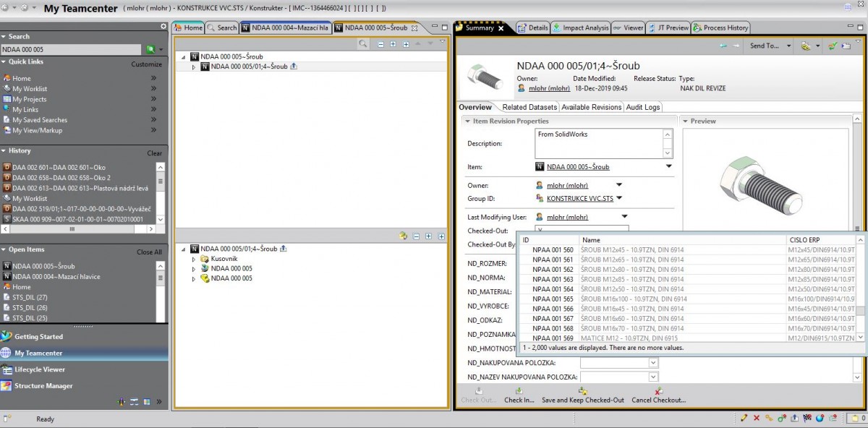Open the Structure Manager application
Screen dimensions: 868x428
tap(43, 386)
